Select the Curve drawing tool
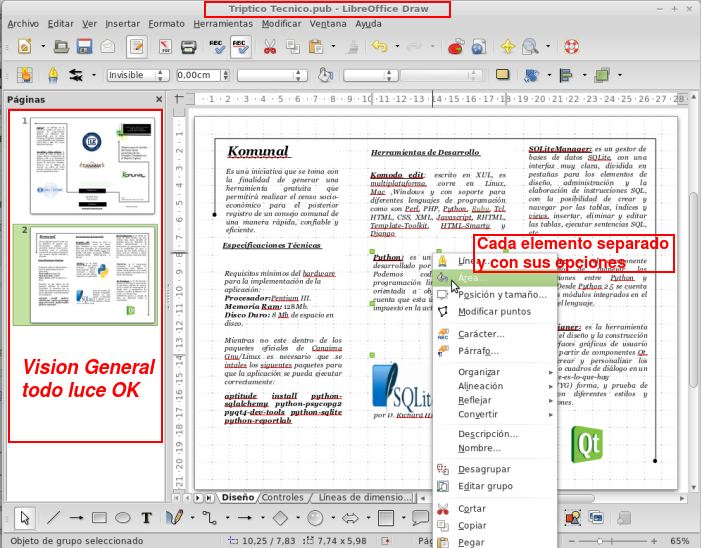The width and height of the screenshot is (701, 548). pyautogui.click(x=174, y=518)
